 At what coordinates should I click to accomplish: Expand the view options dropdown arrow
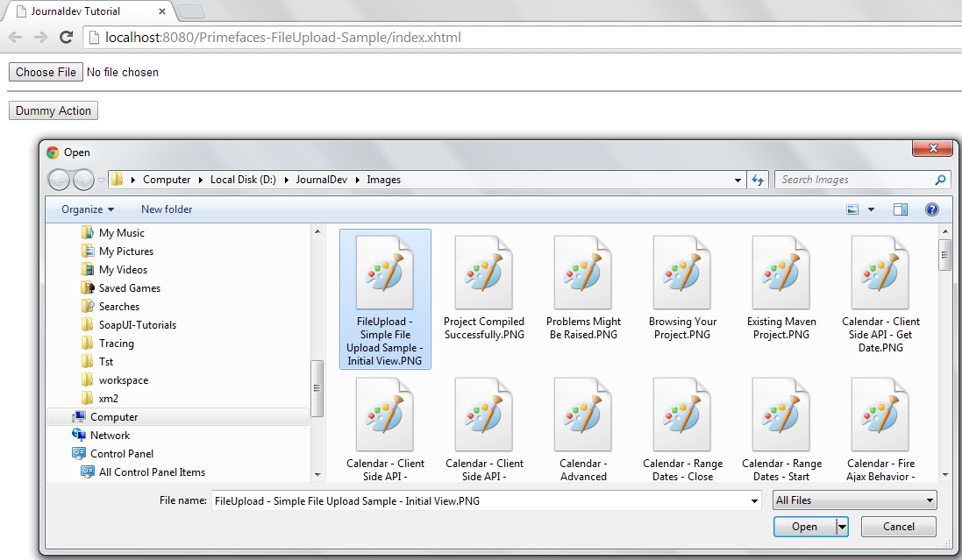coord(871,209)
